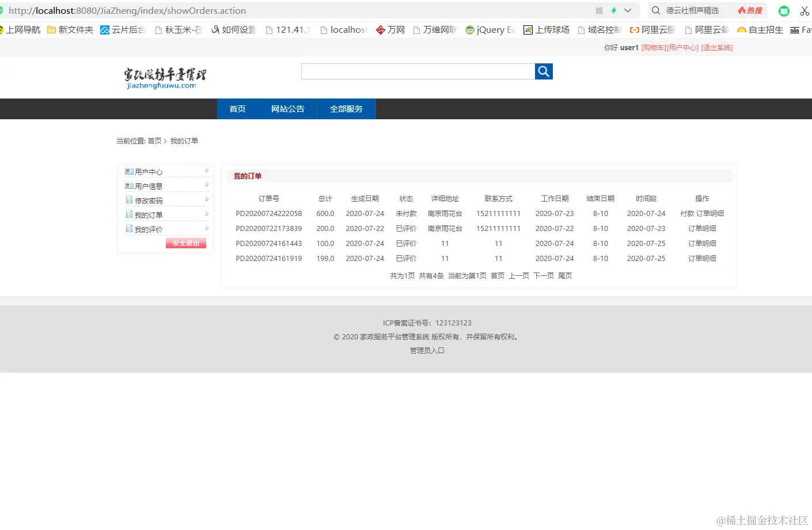This screenshot has height=530, width=812.
Task: Expand the 我的评价 row arrow
Action: point(207,228)
